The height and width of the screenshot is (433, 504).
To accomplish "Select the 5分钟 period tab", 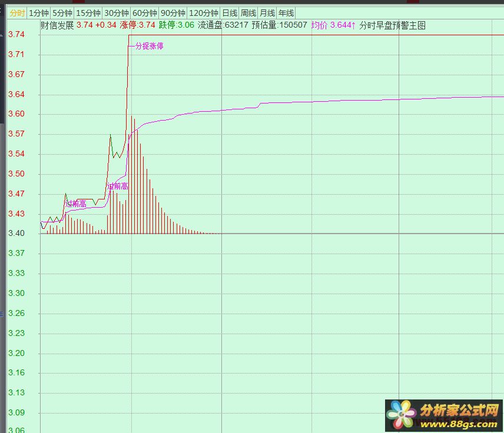I will point(62,13).
